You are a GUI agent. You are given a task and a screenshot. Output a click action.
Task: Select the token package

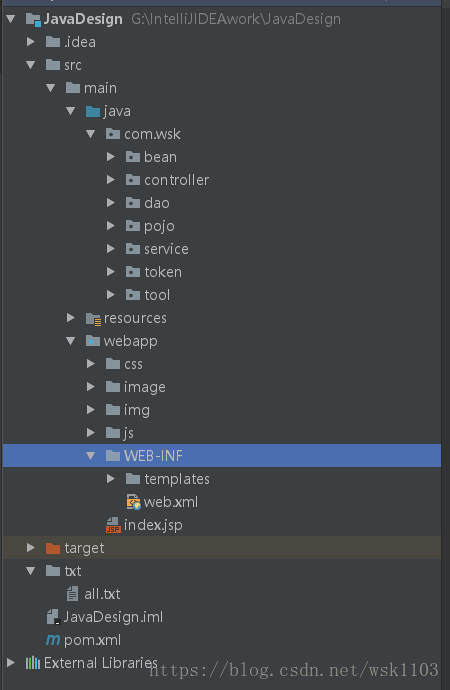[x=163, y=272]
